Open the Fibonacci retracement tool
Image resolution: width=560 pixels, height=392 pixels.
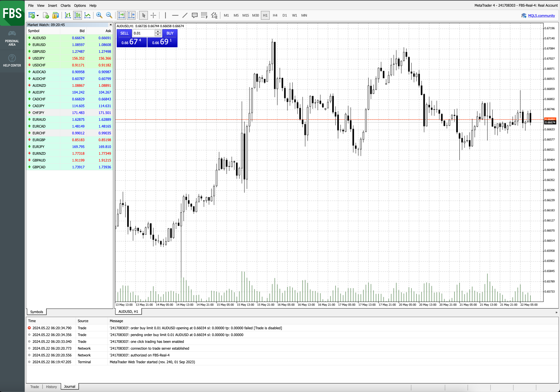point(204,15)
